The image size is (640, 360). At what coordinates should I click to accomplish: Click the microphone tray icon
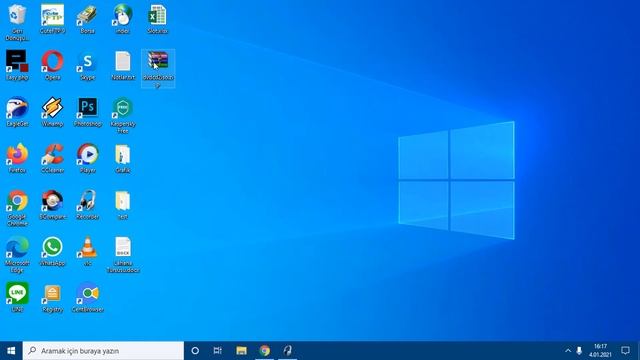pyautogui.click(x=579, y=351)
